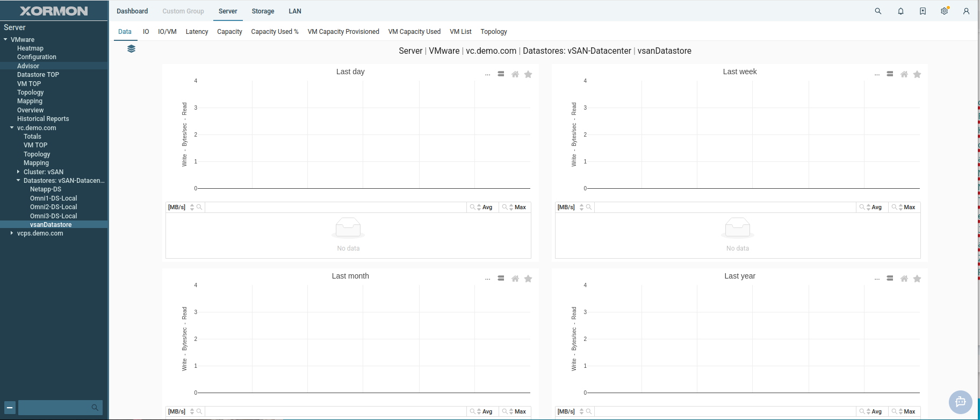Expand the vcps.demo.com tree node
The width and height of the screenshot is (980, 420).
(12, 233)
